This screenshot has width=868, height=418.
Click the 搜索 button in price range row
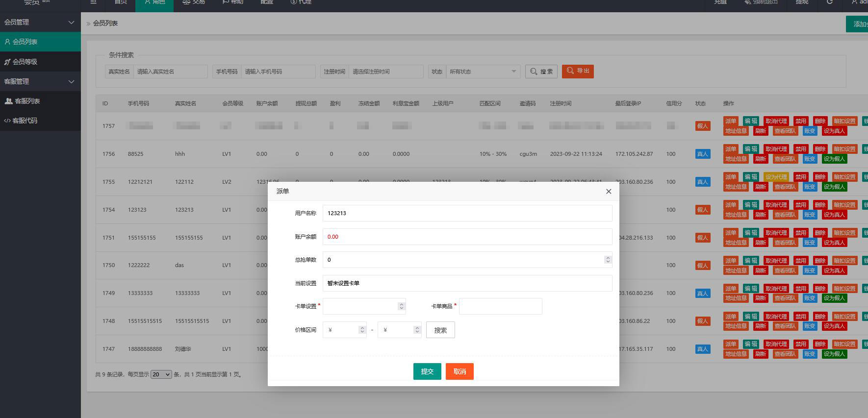(x=440, y=330)
